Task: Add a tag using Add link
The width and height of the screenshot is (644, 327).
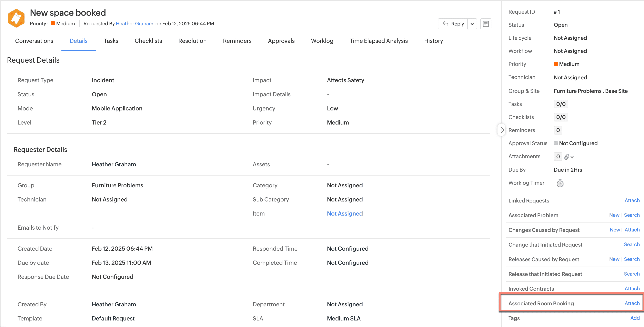Action: click(635, 318)
